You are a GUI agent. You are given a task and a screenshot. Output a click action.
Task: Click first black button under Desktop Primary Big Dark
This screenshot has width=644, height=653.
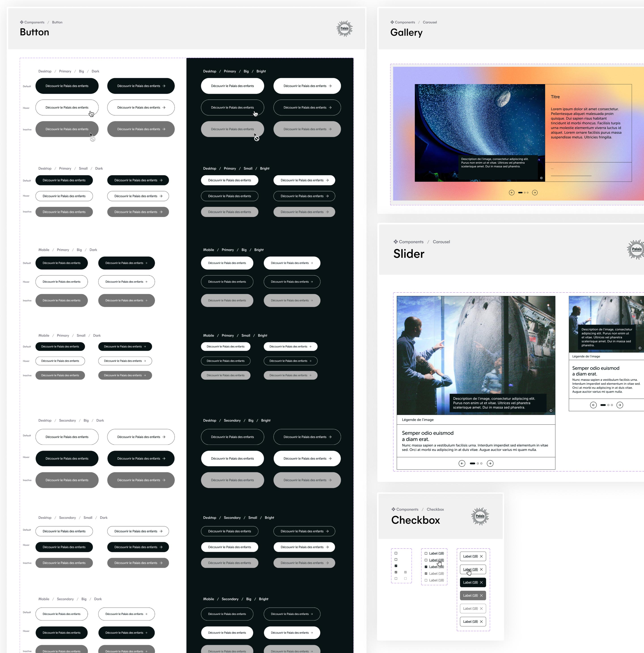pyautogui.click(x=67, y=86)
